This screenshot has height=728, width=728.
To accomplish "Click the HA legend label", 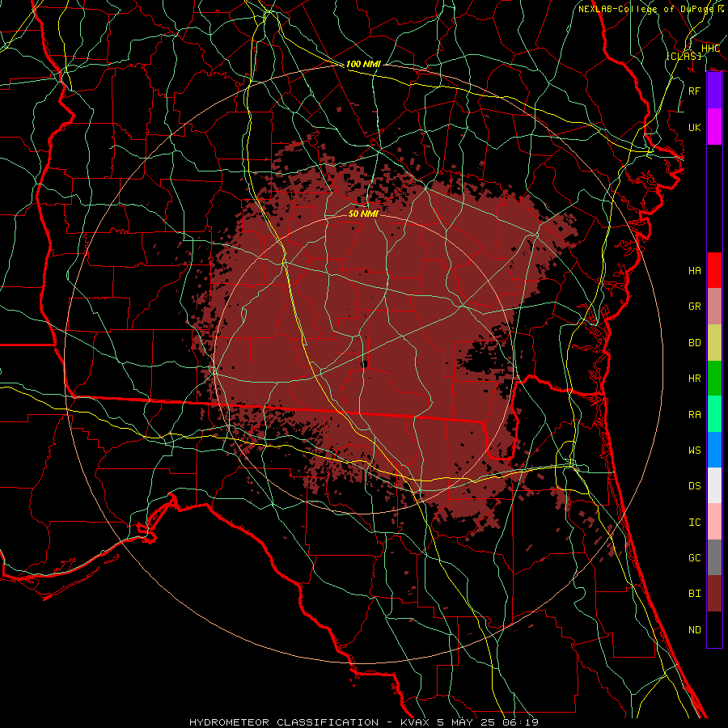I will click(x=695, y=271).
